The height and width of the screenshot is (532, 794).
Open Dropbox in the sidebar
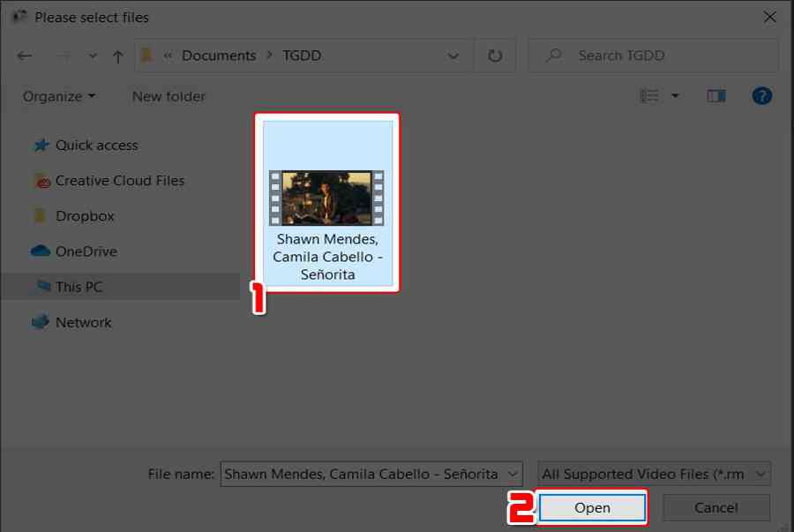[85, 216]
